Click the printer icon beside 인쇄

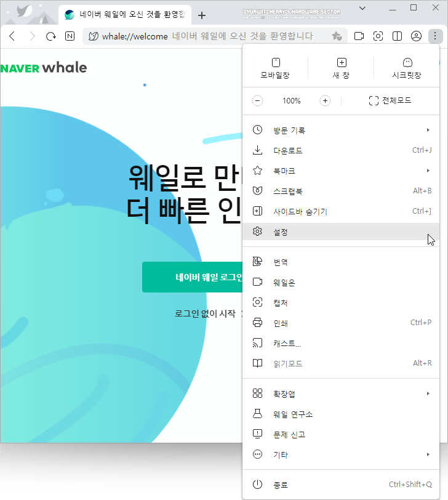(257, 323)
